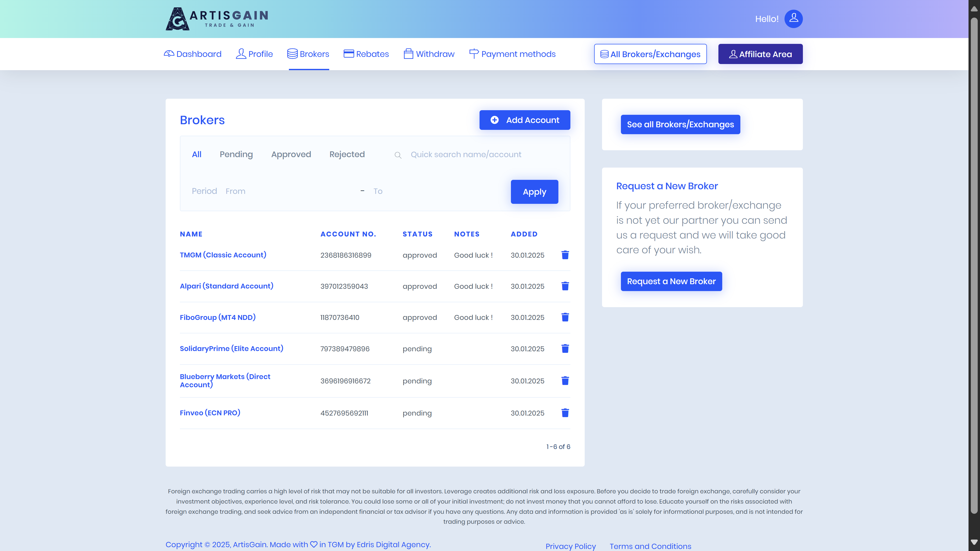Delete the FiboGroup (MT4 NDD) row
This screenshot has height=551, width=980.
[565, 317]
